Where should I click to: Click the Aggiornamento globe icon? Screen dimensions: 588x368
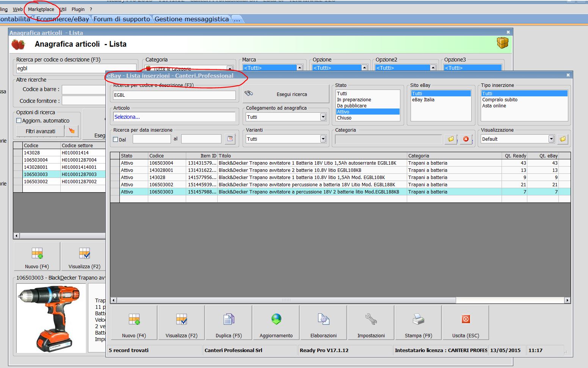pyautogui.click(x=276, y=319)
